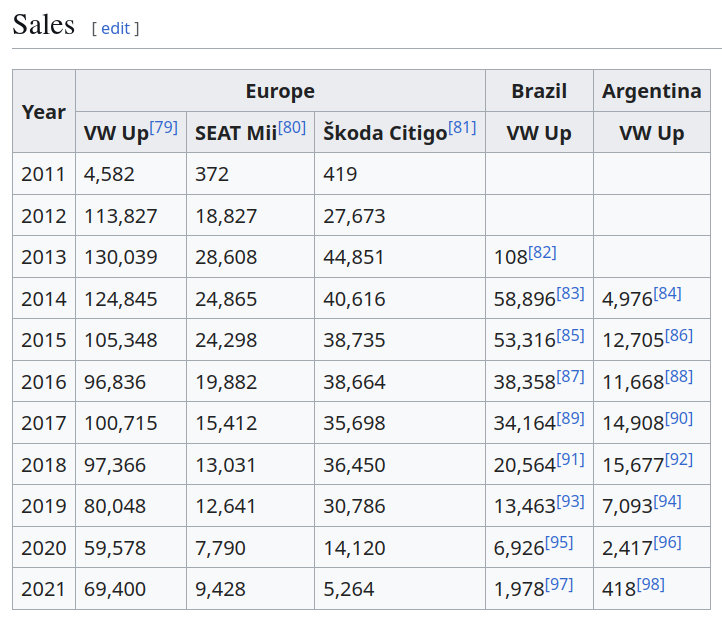Select the 372 SEAT Mii cell
The width and height of the screenshot is (722, 628).
tap(250, 174)
